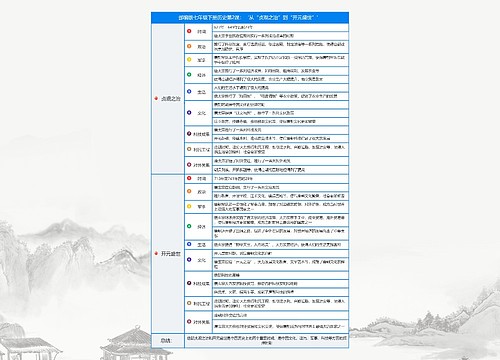Select the 开元盛世 branch label

tap(171, 254)
